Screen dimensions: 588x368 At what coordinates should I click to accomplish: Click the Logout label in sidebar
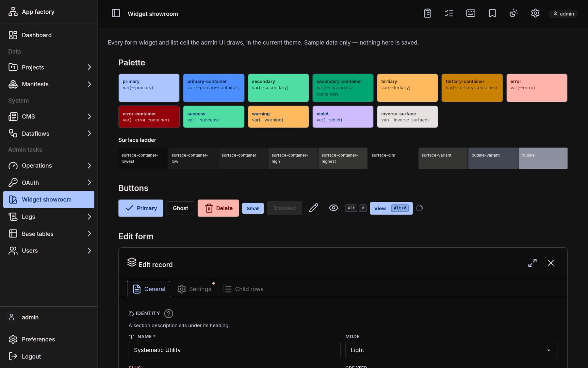coord(31,356)
